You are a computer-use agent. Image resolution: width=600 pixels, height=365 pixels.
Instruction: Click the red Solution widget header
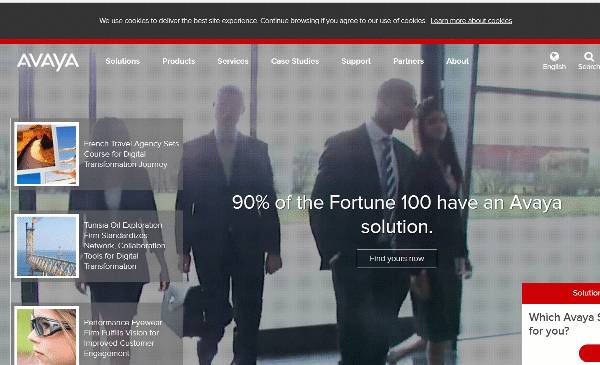tap(561, 293)
